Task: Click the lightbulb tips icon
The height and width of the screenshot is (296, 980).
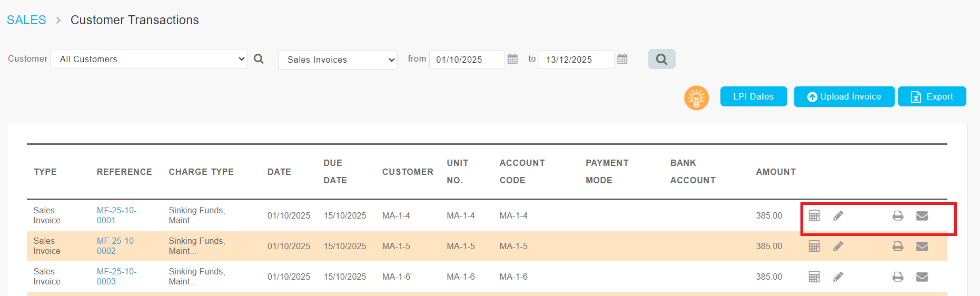Action: coord(696,98)
